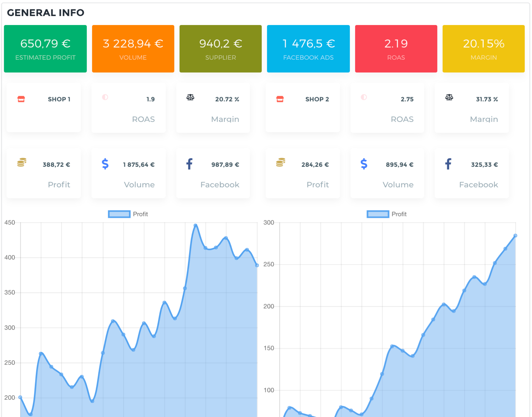Click the coins icon beside 284,26 €

click(281, 162)
